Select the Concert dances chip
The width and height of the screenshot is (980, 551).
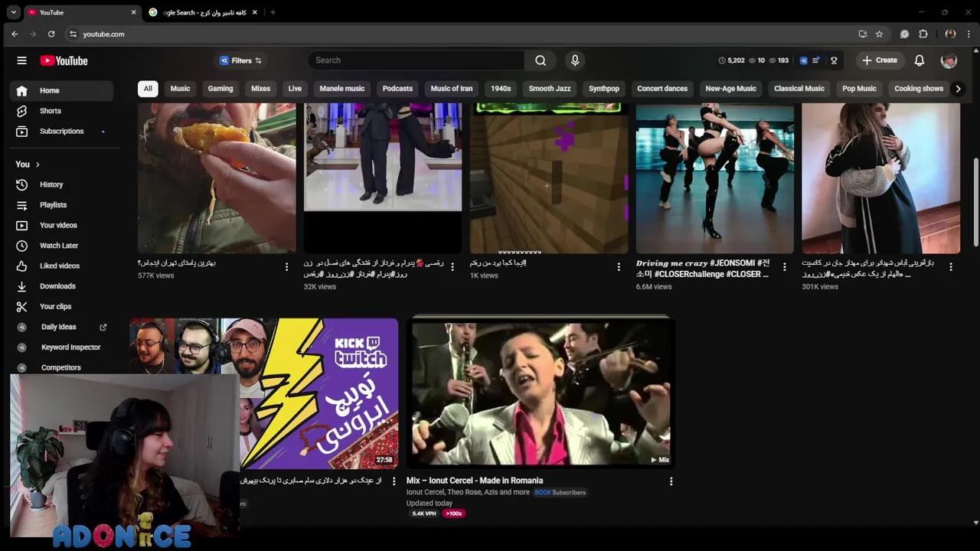pyautogui.click(x=662, y=89)
